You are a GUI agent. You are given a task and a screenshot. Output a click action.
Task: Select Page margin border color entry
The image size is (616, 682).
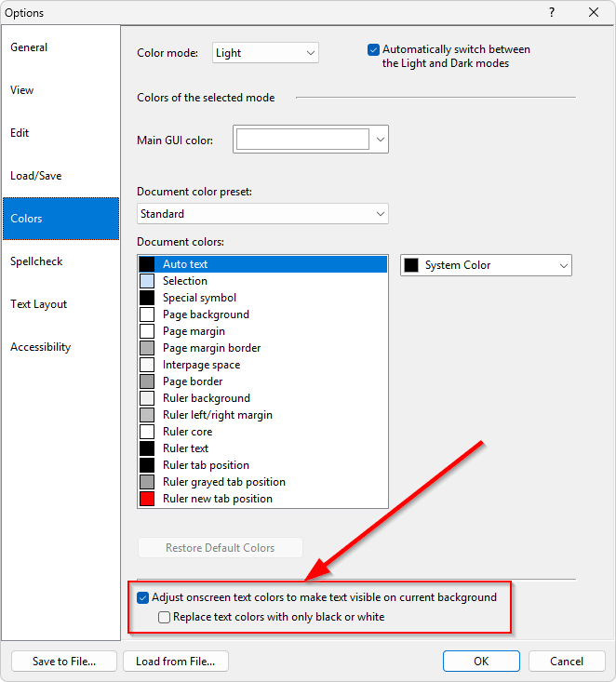262,348
